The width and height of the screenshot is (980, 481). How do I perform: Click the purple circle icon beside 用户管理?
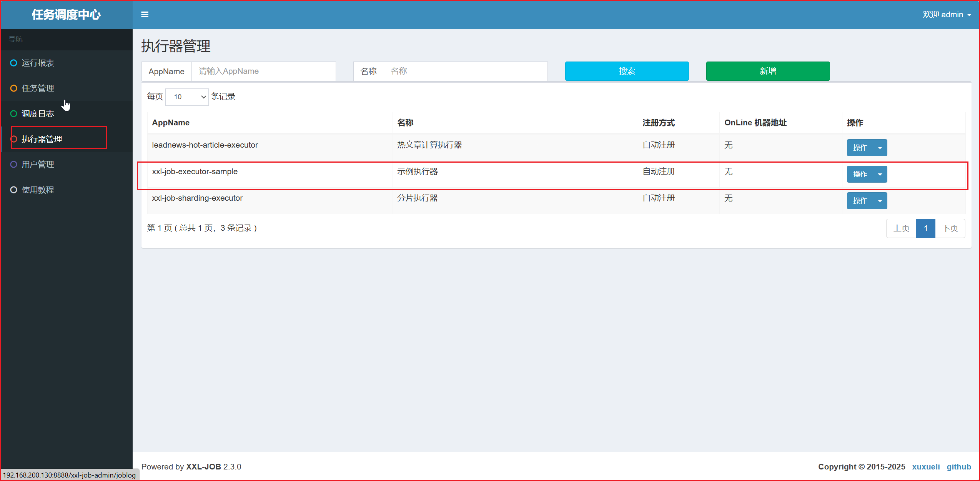coord(13,165)
